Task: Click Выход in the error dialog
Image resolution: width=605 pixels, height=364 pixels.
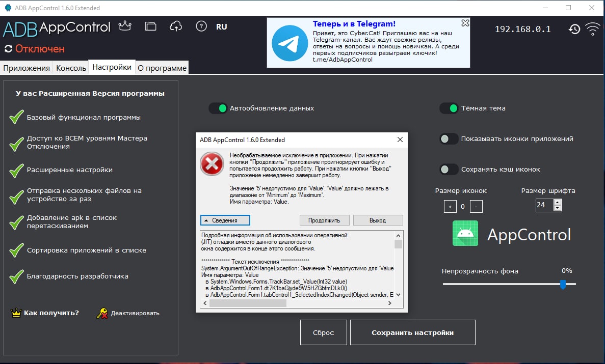Action: pyautogui.click(x=378, y=220)
